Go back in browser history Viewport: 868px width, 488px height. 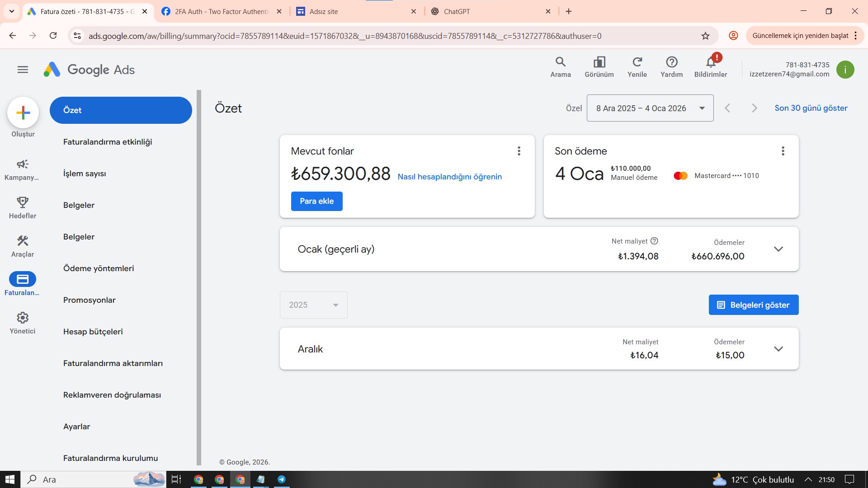point(13,36)
